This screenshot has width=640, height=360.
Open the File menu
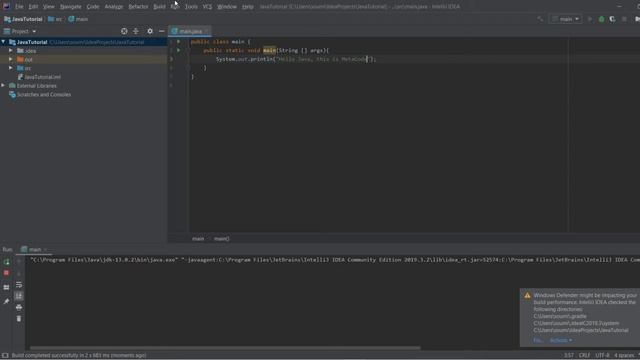click(19, 7)
